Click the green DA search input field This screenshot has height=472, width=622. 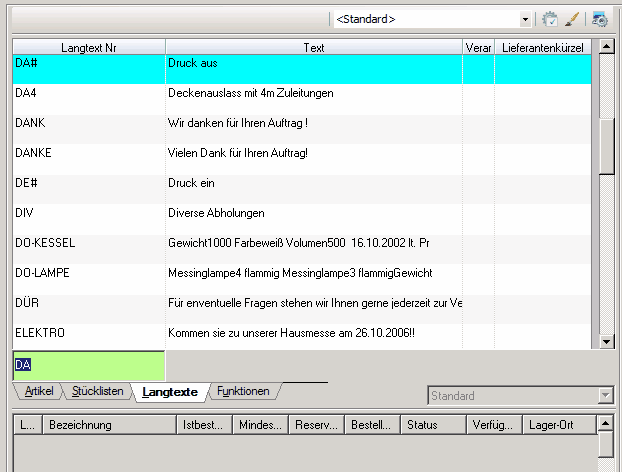(89, 365)
